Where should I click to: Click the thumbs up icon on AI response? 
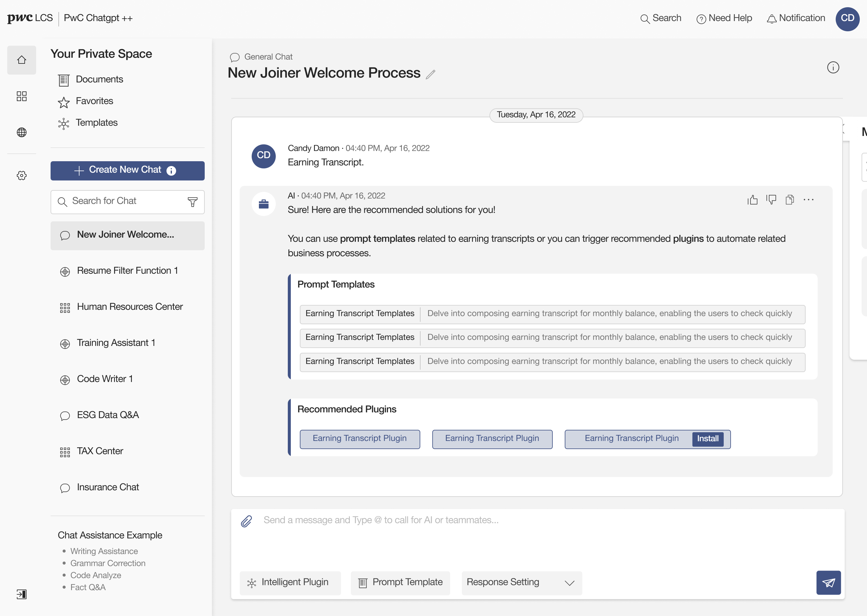[x=752, y=200]
